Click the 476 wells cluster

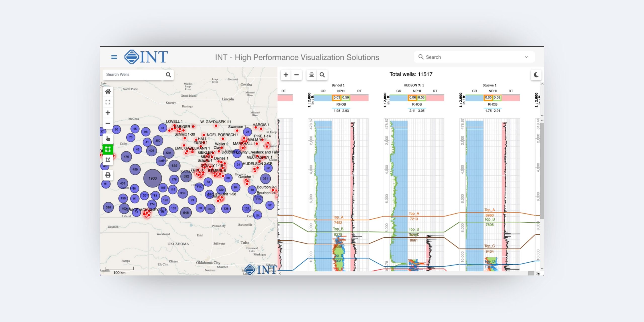click(x=126, y=156)
